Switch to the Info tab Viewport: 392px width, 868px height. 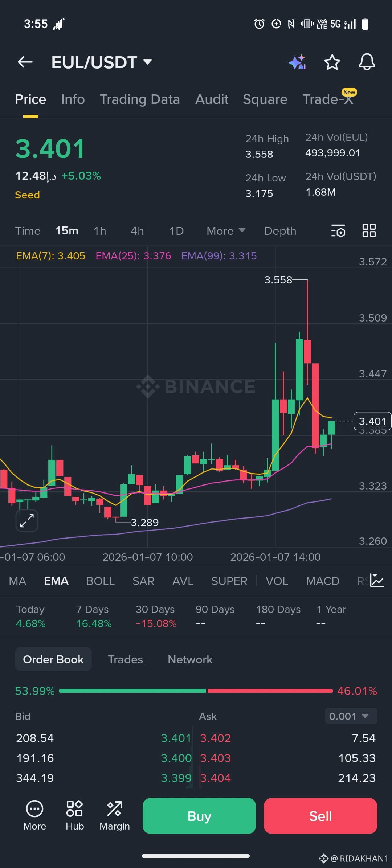coord(73,99)
